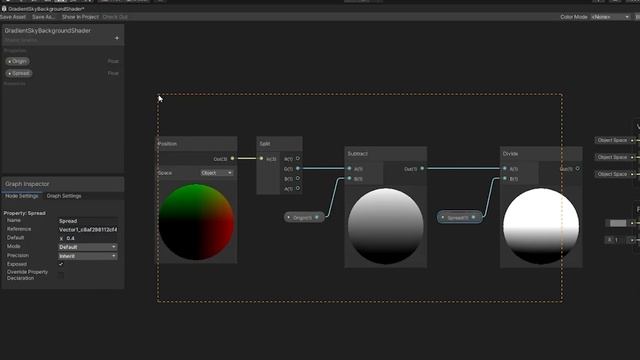Click the gray color swatch on master node
This screenshot has height=360, width=640.
[618, 223]
